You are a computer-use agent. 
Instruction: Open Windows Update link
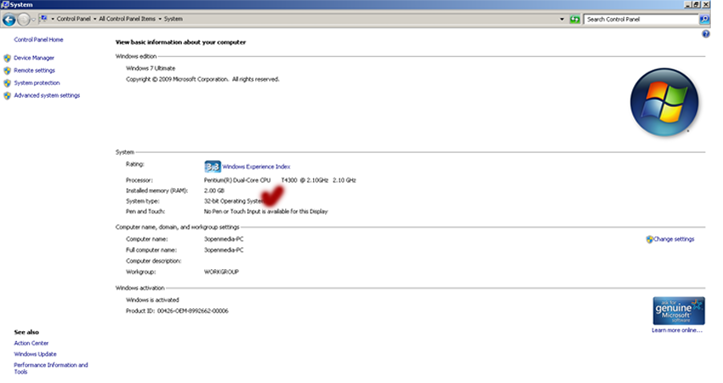point(35,354)
